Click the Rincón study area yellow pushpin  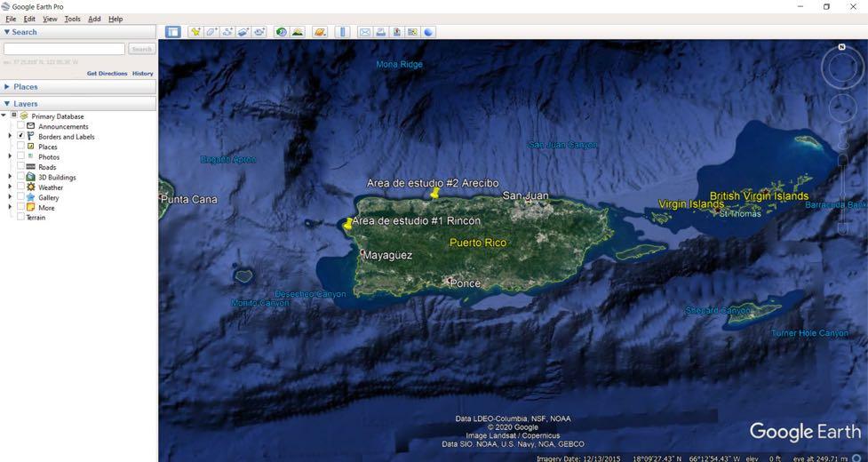[347, 224]
